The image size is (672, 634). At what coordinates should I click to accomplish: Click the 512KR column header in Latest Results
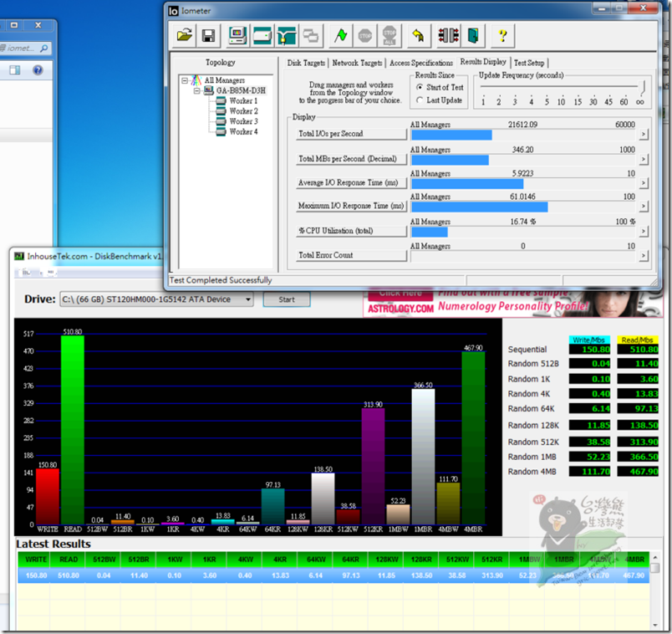(491, 560)
